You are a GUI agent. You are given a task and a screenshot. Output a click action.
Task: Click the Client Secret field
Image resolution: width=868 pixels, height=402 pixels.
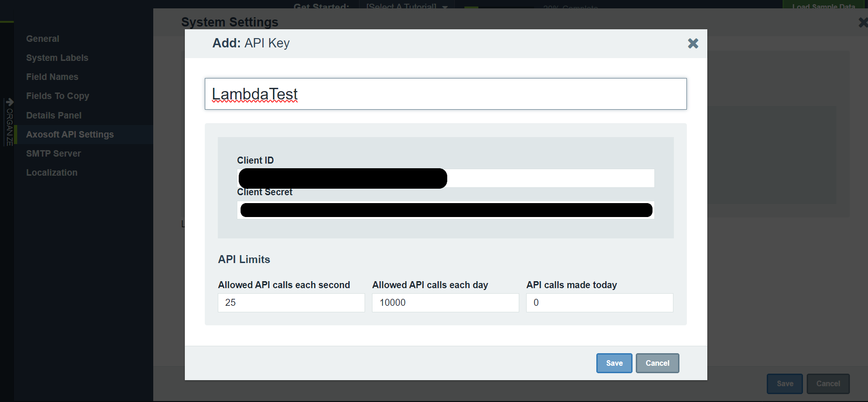tap(445, 210)
